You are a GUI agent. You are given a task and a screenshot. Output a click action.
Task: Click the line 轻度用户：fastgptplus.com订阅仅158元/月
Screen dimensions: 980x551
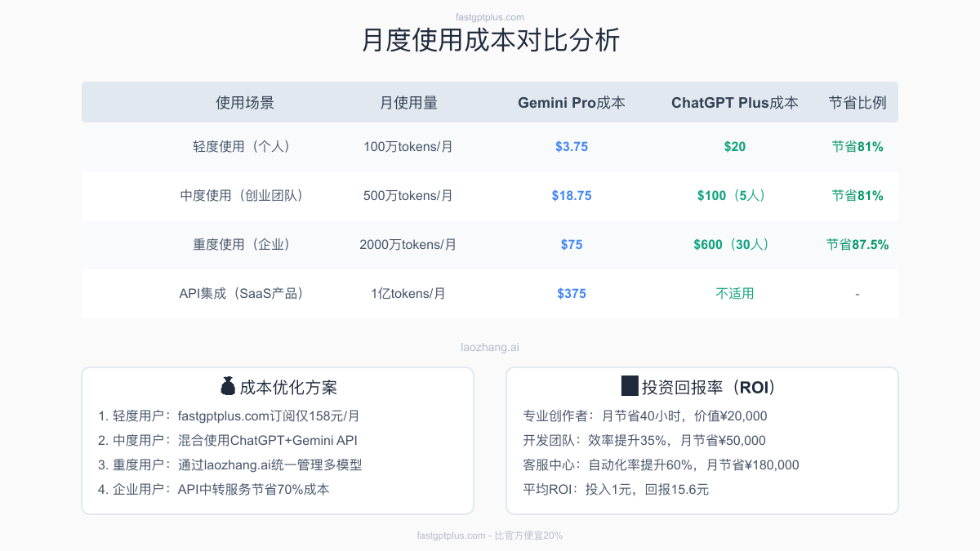click(229, 416)
